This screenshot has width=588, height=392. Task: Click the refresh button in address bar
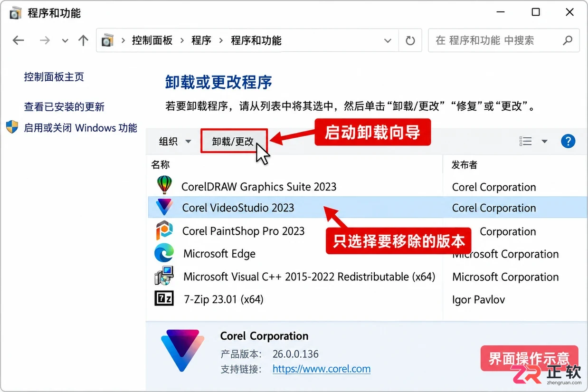pos(410,41)
